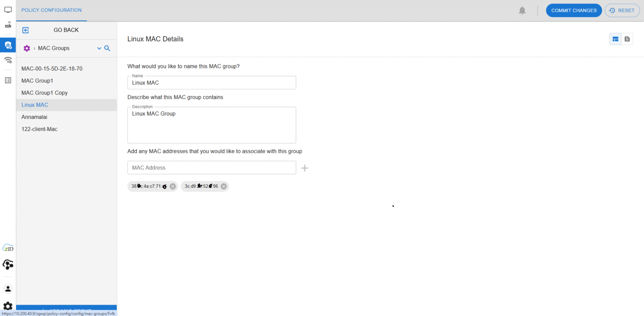Screen dimensions: 644x316
Task: Open the Policy Configuration tab
Action: [x=52, y=10]
